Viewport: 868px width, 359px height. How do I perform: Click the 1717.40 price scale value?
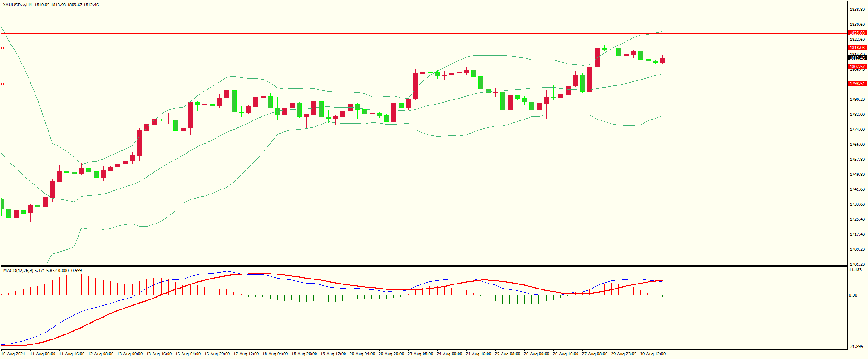click(857, 234)
